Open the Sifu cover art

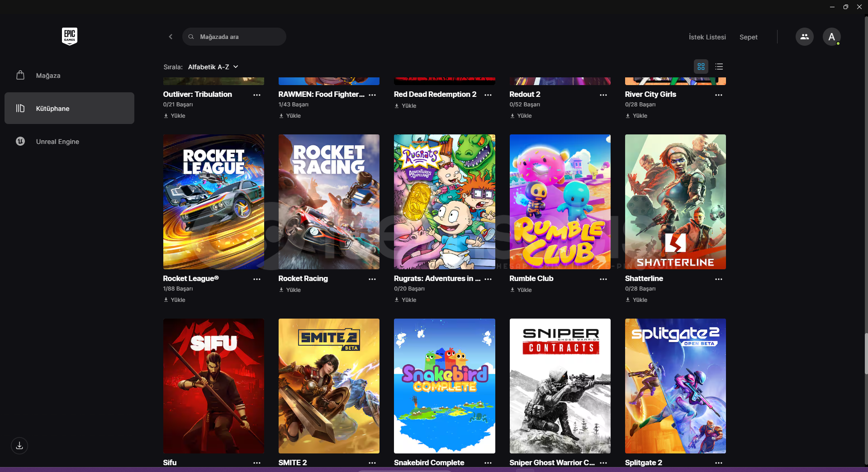[213, 386]
